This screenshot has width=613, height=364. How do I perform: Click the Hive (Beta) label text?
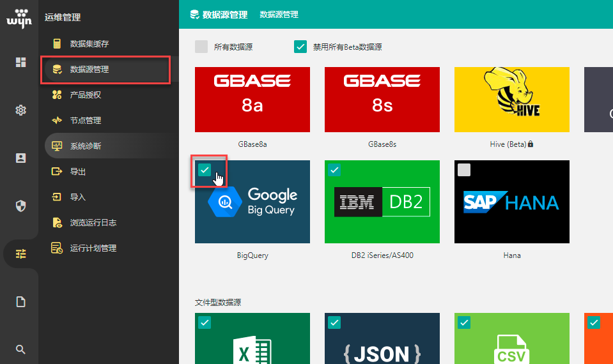coord(508,144)
